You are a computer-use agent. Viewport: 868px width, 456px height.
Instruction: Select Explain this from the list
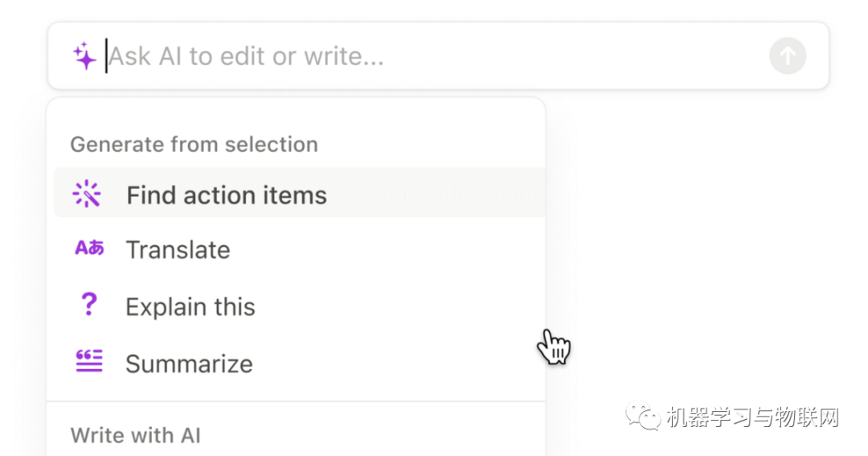(190, 306)
